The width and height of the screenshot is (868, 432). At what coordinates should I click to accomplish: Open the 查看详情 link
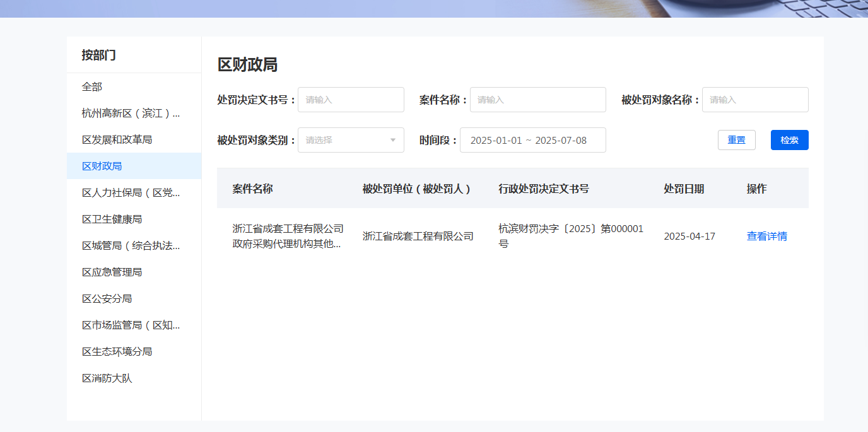(x=766, y=236)
